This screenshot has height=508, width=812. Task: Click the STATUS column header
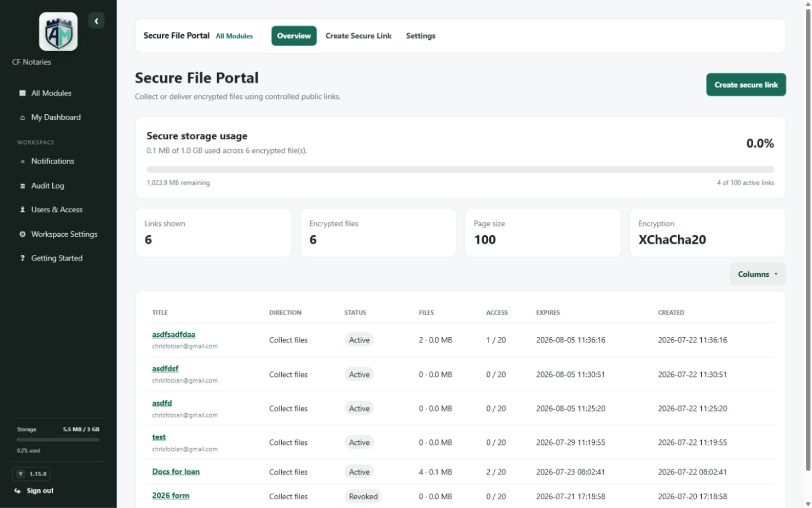pyautogui.click(x=355, y=313)
